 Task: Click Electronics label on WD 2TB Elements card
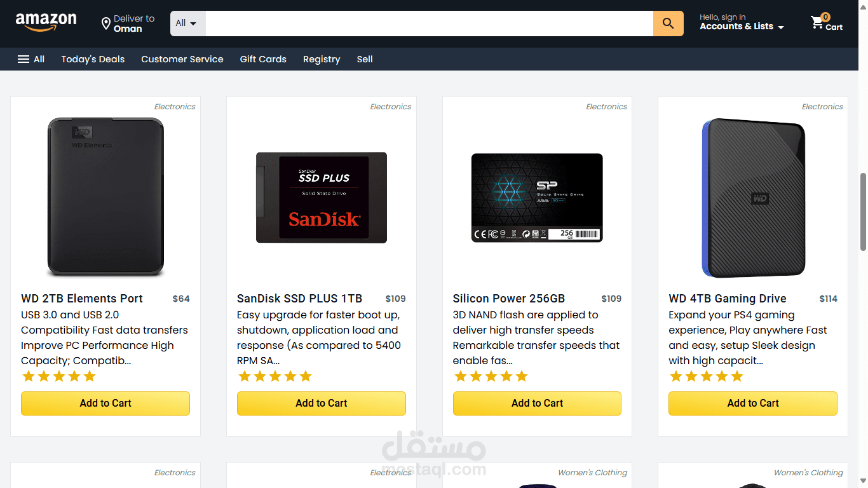click(175, 107)
